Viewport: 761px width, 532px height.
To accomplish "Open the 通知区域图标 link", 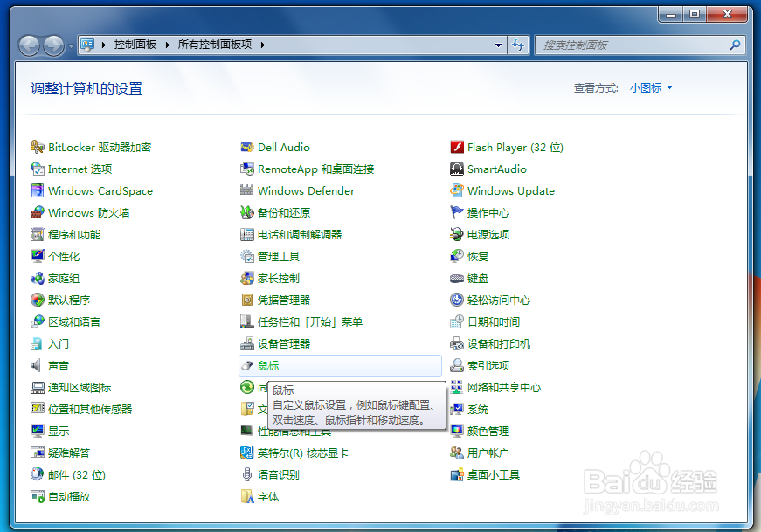I will 80,387.
